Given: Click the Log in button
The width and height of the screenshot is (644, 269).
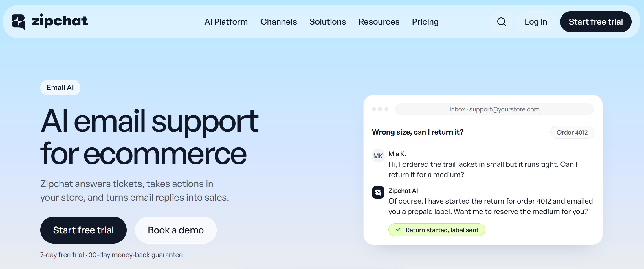Looking at the screenshot, I should coord(536,22).
